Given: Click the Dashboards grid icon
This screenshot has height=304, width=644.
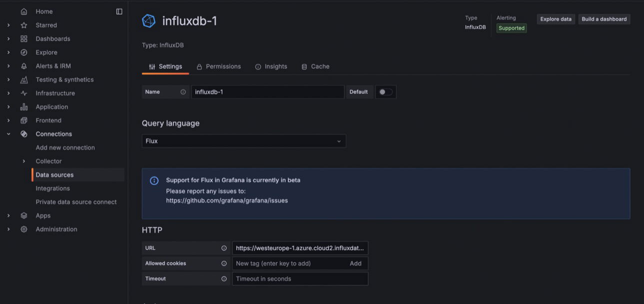Looking at the screenshot, I should pos(23,39).
